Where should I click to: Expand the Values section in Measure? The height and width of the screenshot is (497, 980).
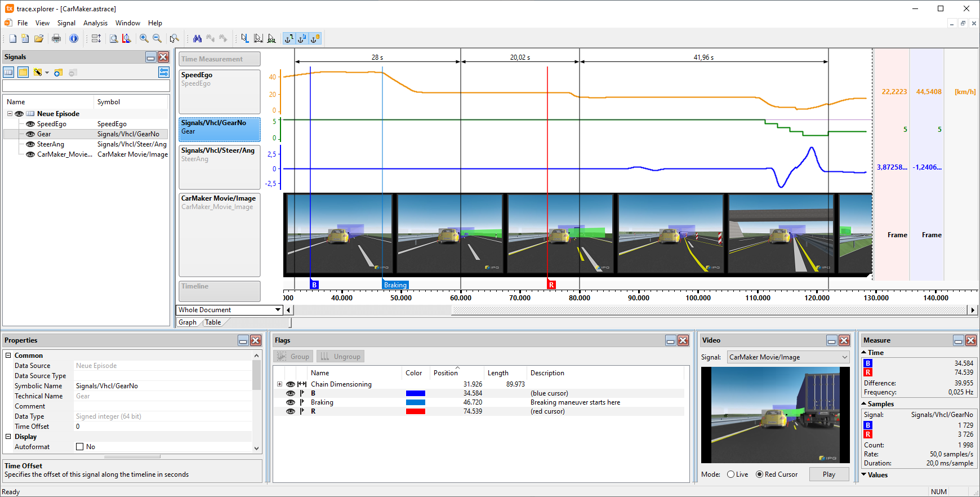pyautogui.click(x=864, y=475)
